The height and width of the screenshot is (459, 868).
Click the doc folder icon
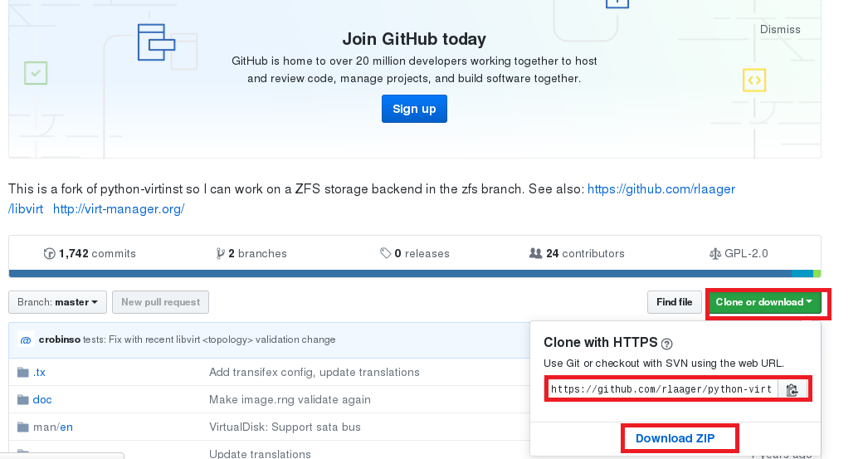tap(22, 400)
